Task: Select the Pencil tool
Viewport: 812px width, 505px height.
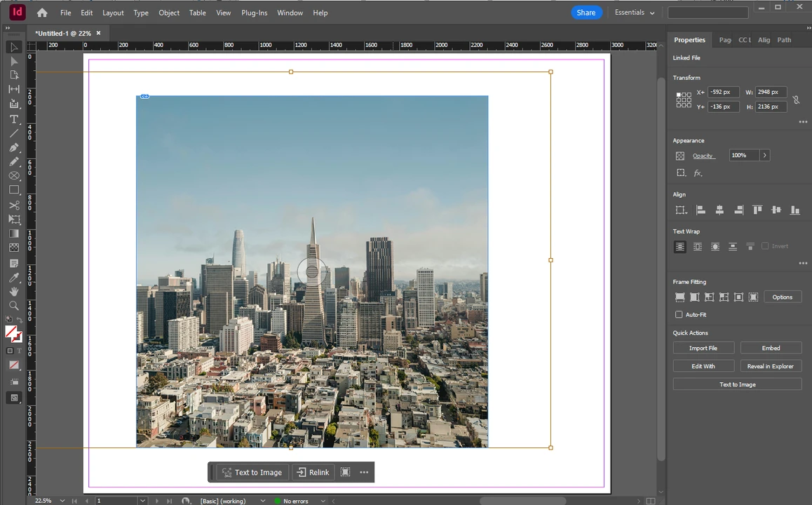Action: 14,161
